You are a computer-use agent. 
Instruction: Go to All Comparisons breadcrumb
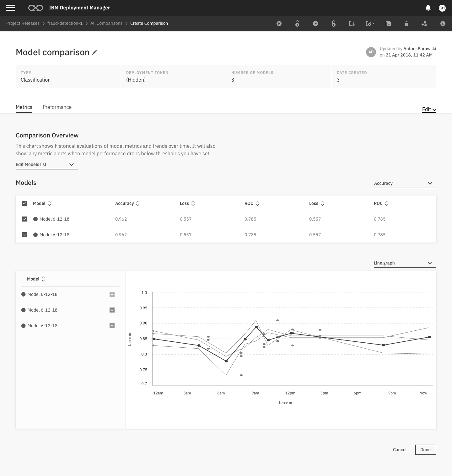pyautogui.click(x=106, y=24)
